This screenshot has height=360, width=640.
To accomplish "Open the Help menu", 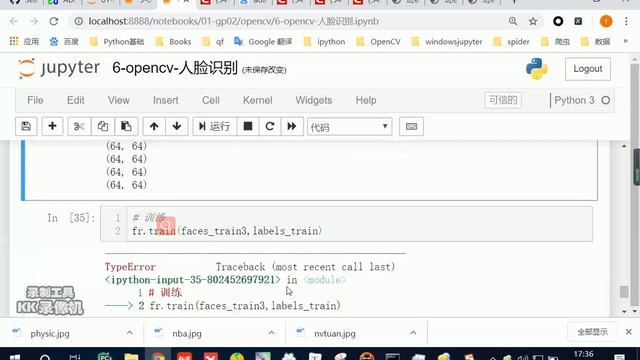I will [x=366, y=100].
